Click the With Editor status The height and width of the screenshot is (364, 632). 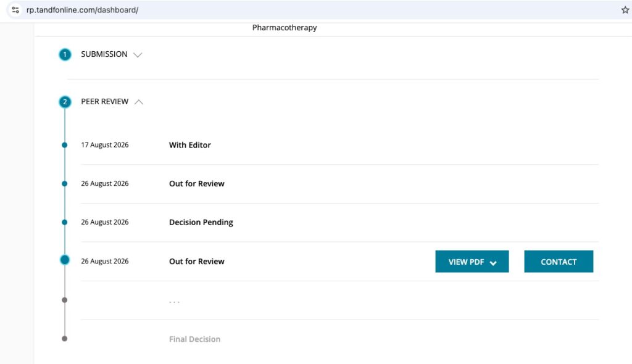pyautogui.click(x=190, y=145)
